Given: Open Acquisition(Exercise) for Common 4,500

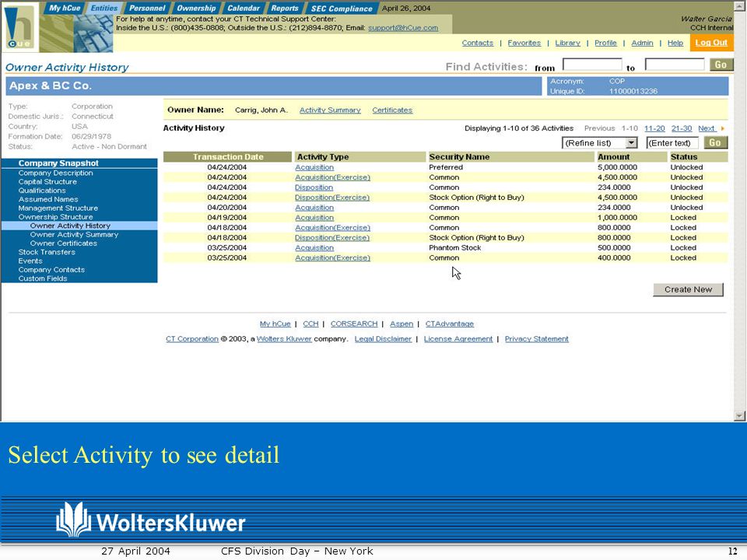Looking at the screenshot, I should click(x=332, y=177).
